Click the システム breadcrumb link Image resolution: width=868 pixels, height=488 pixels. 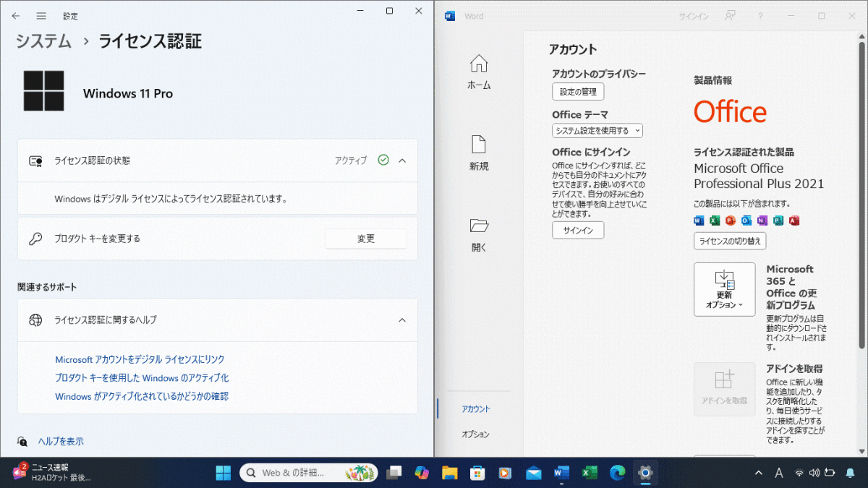[x=44, y=41]
